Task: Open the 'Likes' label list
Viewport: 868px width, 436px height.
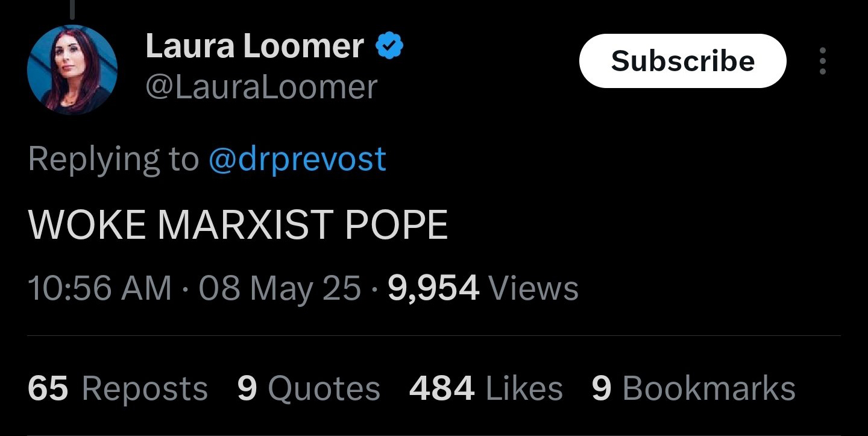Action: 524,388
